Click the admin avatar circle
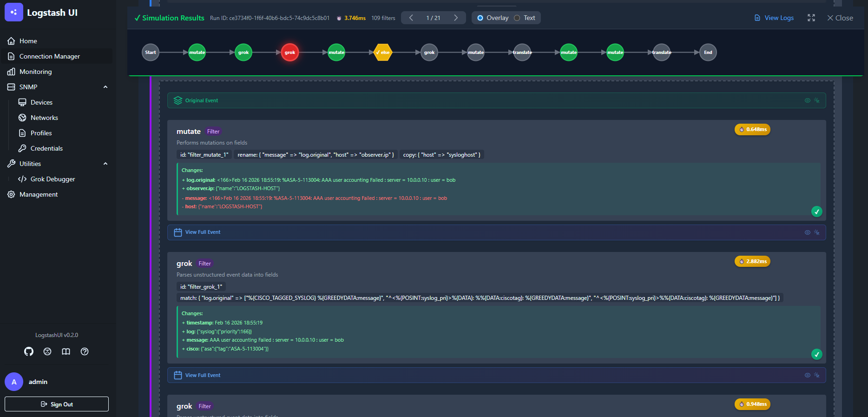Viewport: 868px width, 417px height. [14, 382]
